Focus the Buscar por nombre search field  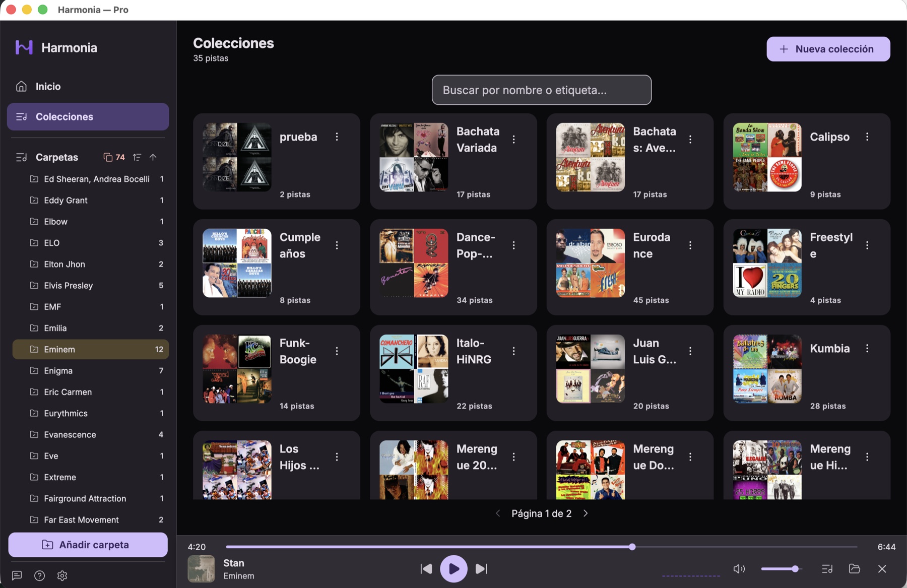542,90
